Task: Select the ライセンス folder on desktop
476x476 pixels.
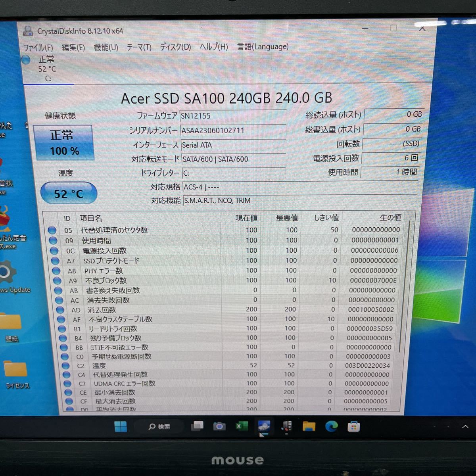Action: pyautogui.click(x=17, y=374)
